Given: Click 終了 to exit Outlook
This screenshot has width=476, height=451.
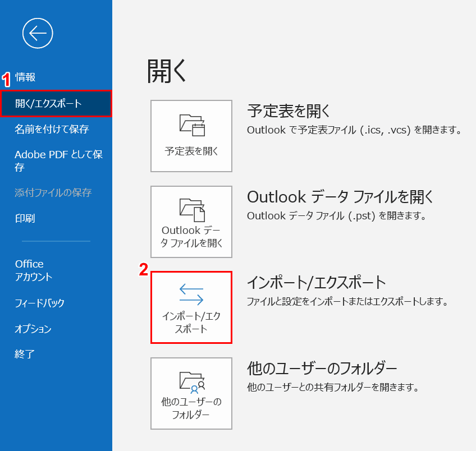Looking at the screenshot, I should pyautogui.click(x=25, y=355).
